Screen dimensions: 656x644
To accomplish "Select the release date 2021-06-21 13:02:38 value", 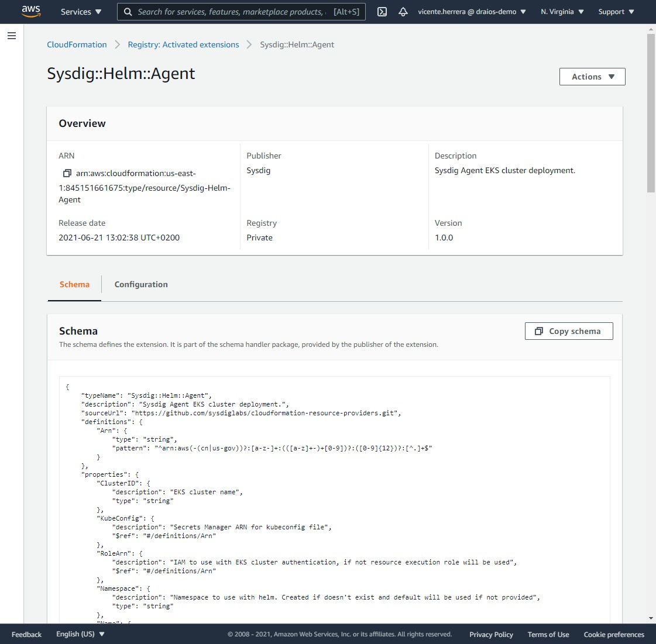I will click(x=119, y=237).
